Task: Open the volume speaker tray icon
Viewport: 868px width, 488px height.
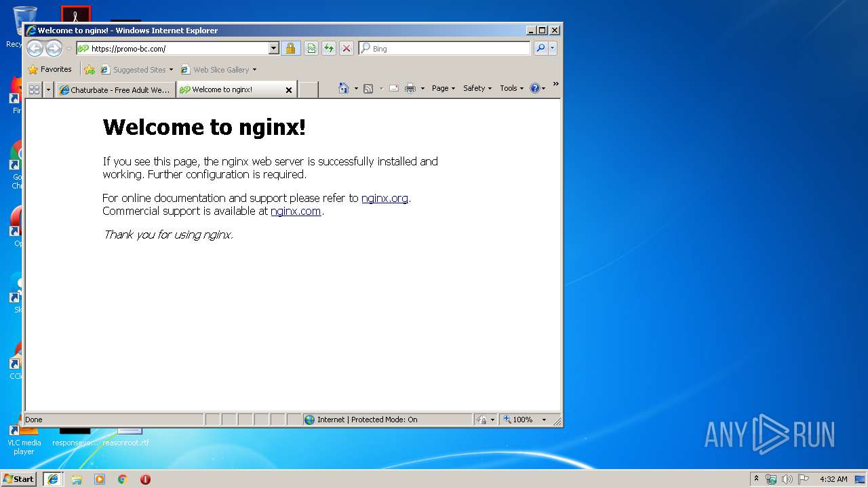Action: coord(787,479)
